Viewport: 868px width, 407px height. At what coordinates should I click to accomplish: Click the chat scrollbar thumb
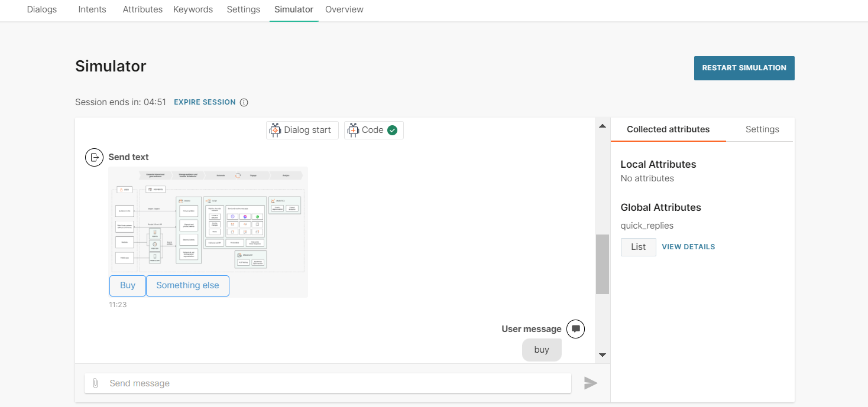[x=602, y=264]
